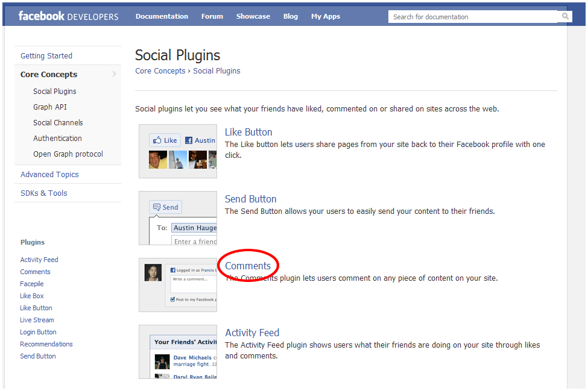The image size is (588, 391).
Task: Open Facepile in the Plugins list
Action: (31, 284)
